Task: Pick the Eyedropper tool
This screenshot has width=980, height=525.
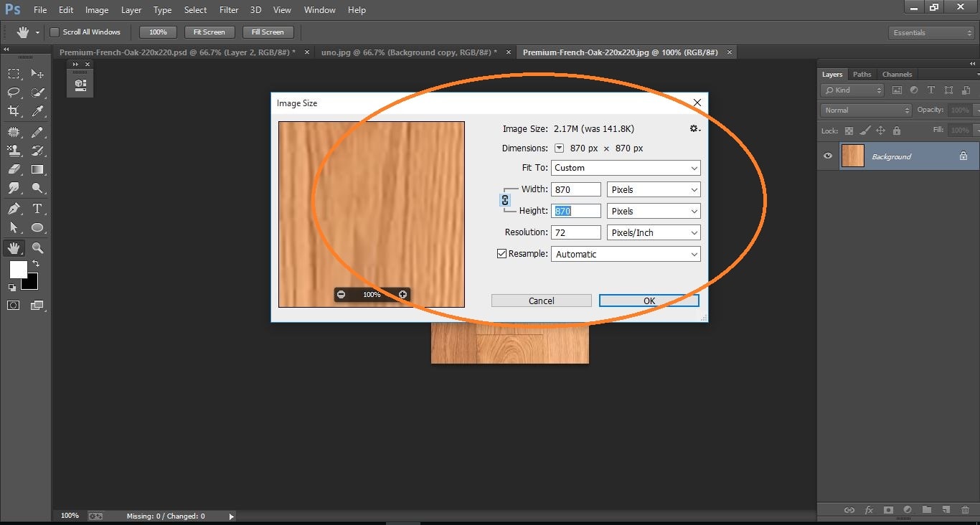Action: coord(37,111)
